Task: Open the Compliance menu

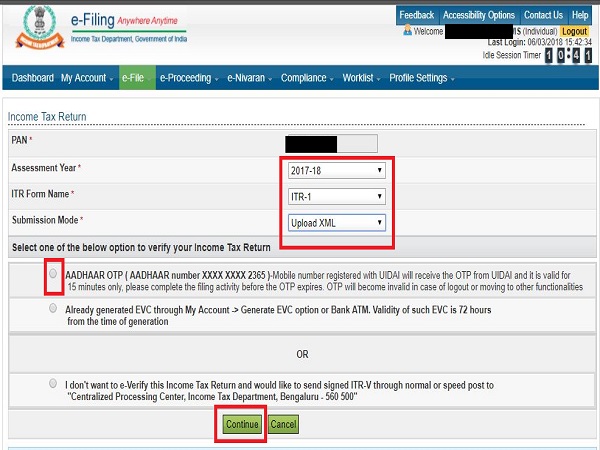Action: pos(307,78)
